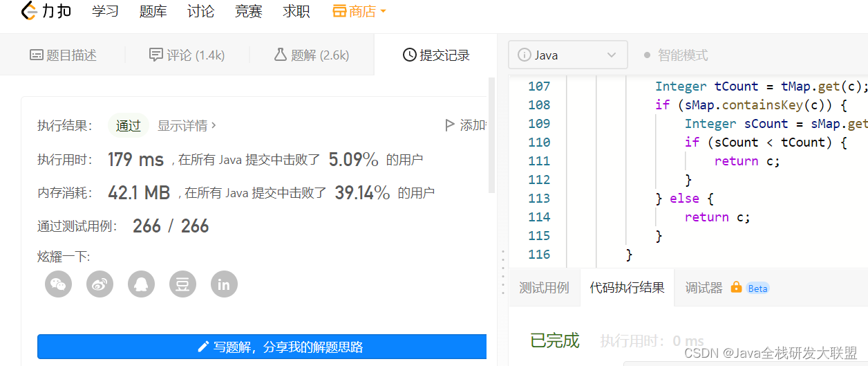Open the 竞赛 contest menu

(248, 12)
